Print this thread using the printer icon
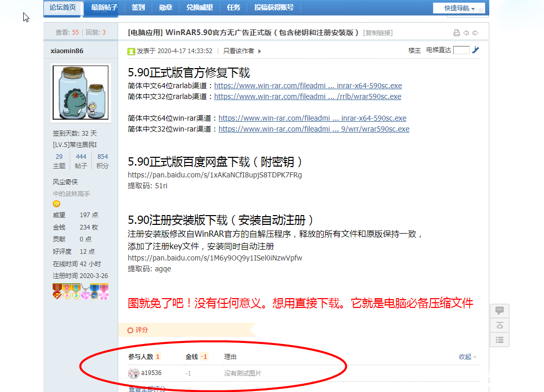 click(457, 32)
